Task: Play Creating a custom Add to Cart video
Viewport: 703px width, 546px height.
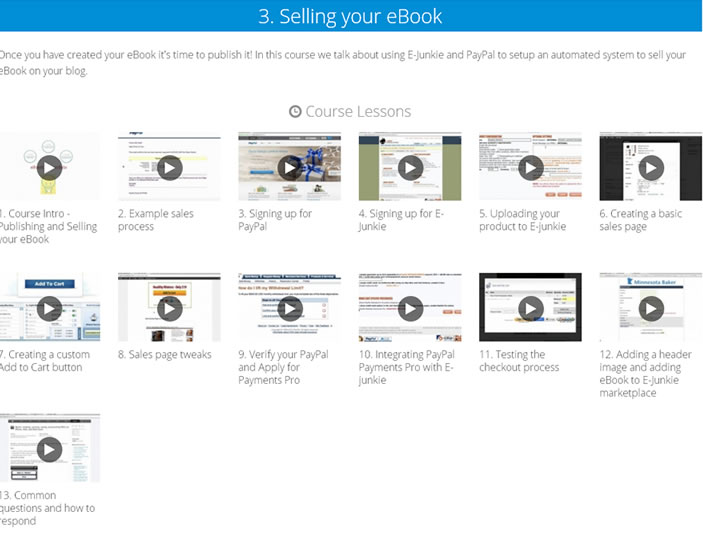Action: (49, 308)
